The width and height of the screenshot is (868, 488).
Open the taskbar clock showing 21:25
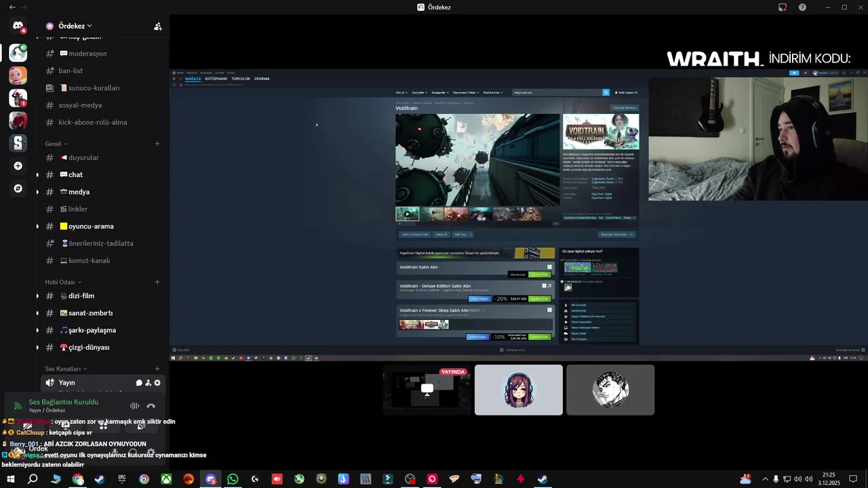(x=829, y=479)
